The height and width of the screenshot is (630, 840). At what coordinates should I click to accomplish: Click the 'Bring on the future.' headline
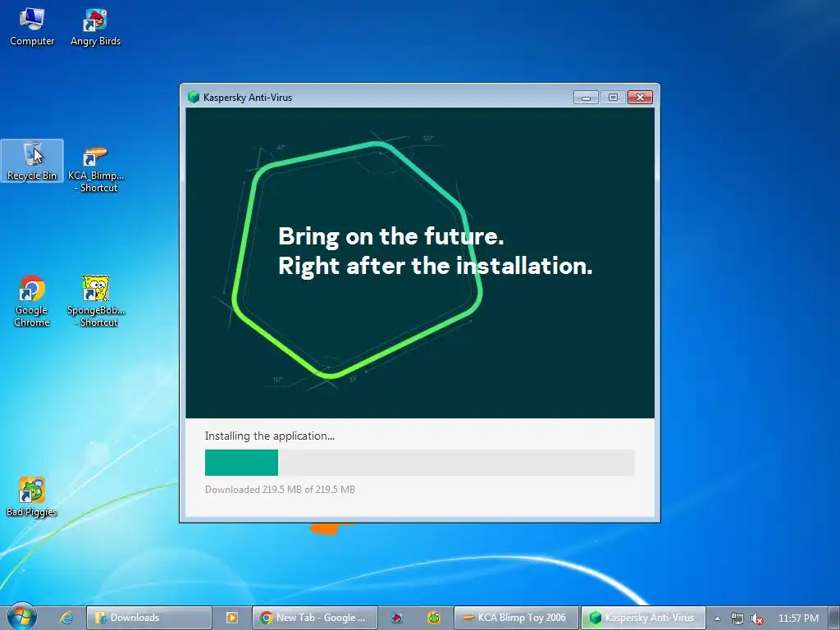tap(391, 236)
